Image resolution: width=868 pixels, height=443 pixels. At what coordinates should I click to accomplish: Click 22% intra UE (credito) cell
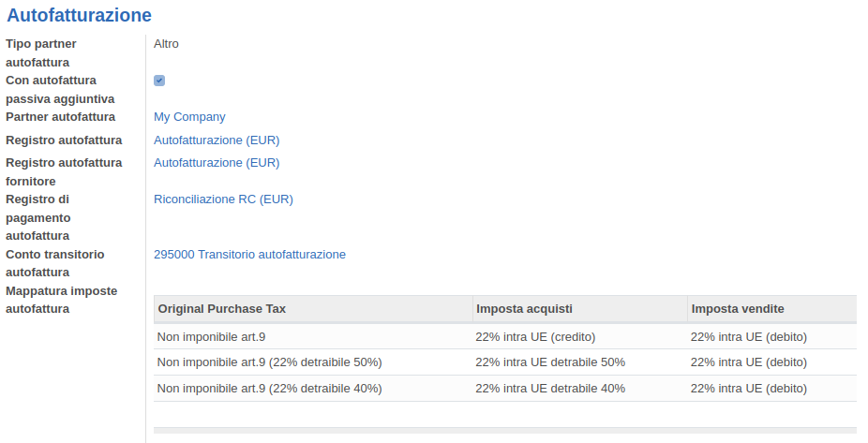tap(535, 337)
